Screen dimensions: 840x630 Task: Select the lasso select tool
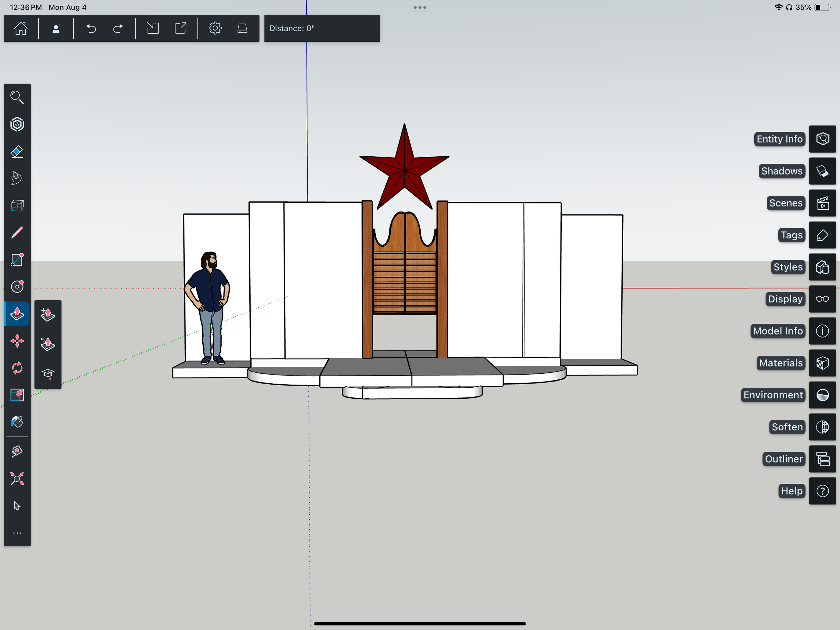click(17, 178)
